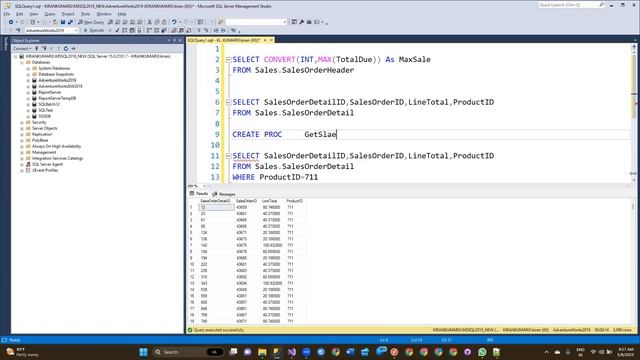Viewport: 640px width, 360px height.
Task: Click the Comment Out Selected Lines icon
Action: pos(199,30)
